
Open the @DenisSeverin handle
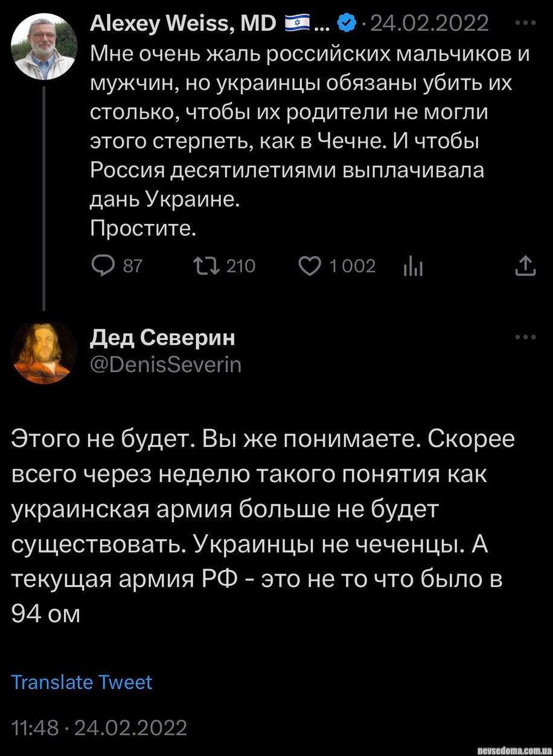(165, 365)
